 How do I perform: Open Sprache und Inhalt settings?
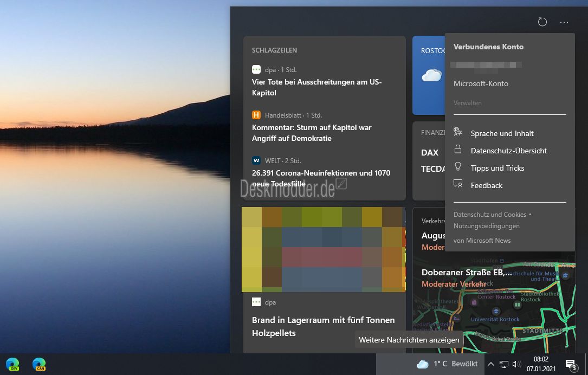point(502,133)
